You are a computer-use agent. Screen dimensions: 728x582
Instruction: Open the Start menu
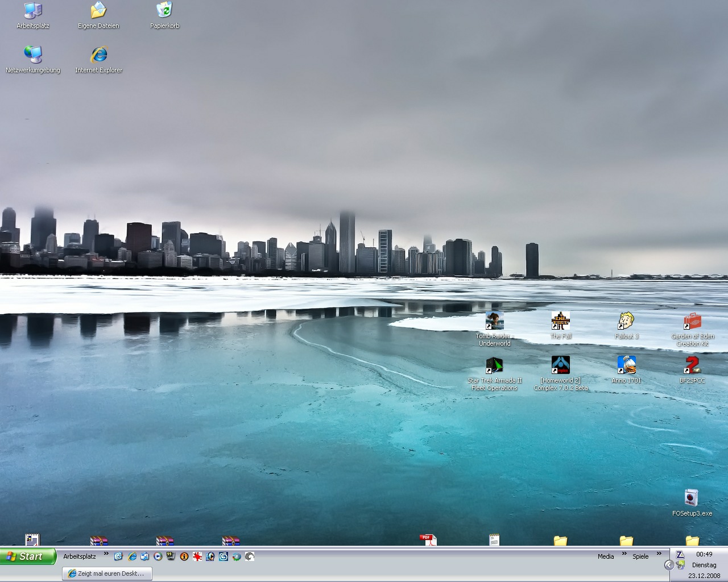tap(28, 556)
